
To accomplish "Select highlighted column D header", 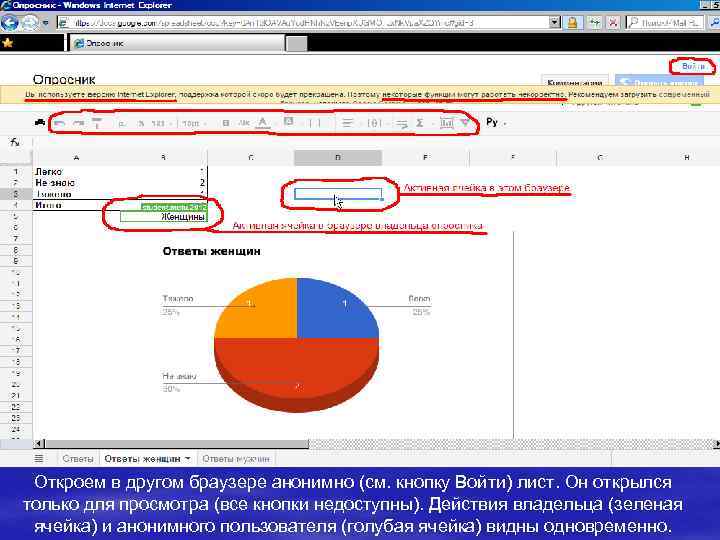I will (338, 158).
